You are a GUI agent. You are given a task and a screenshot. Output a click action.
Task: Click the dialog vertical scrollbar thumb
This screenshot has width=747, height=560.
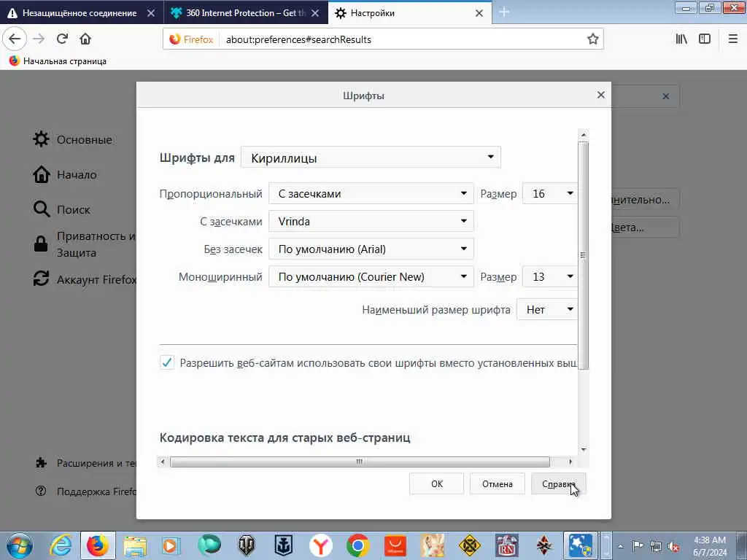coord(584,255)
